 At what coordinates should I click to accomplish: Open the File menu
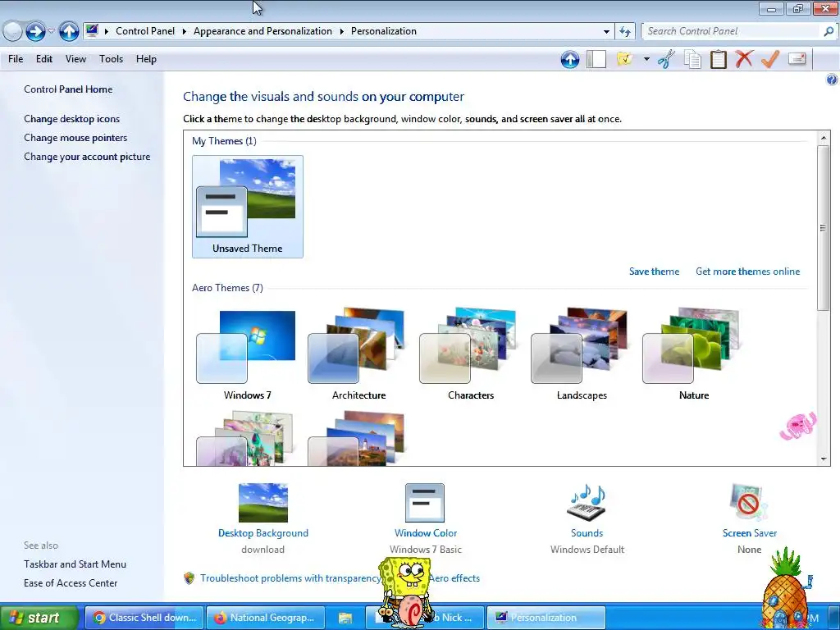tap(16, 59)
